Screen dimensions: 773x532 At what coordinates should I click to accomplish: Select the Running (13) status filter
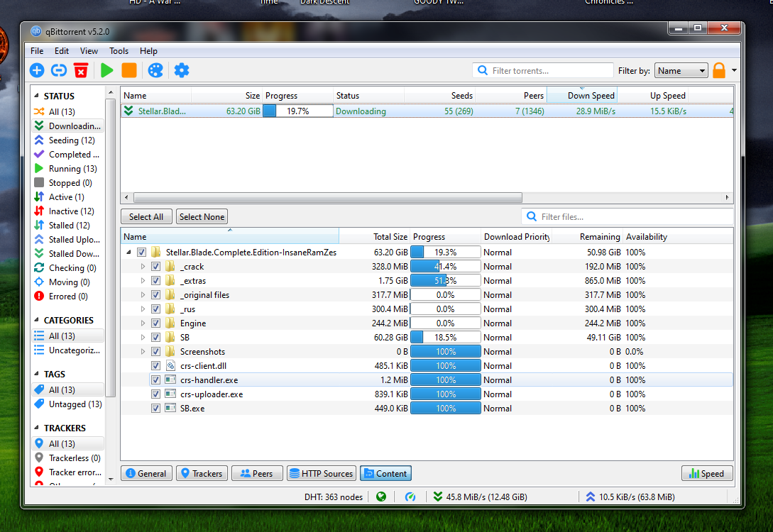pos(68,169)
